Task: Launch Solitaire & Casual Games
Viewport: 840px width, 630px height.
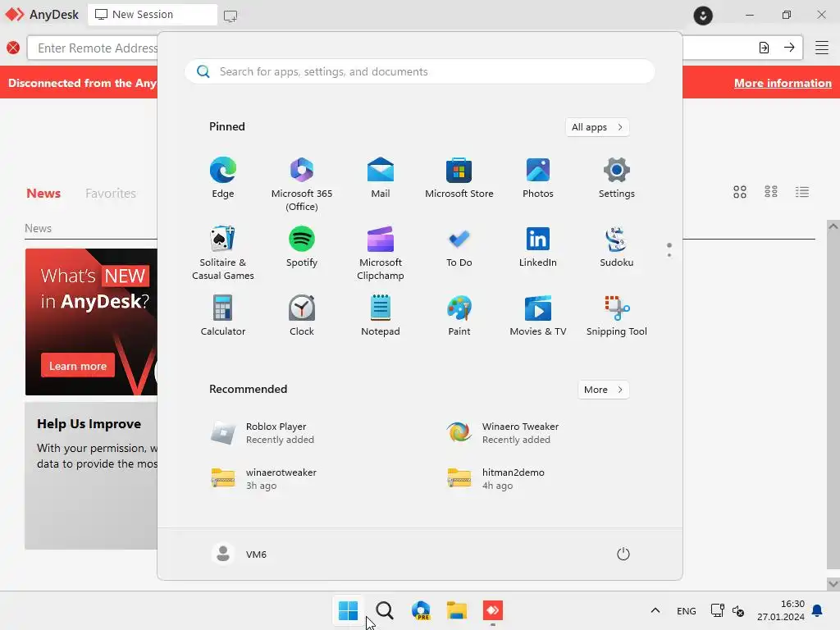Action: click(x=223, y=253)
